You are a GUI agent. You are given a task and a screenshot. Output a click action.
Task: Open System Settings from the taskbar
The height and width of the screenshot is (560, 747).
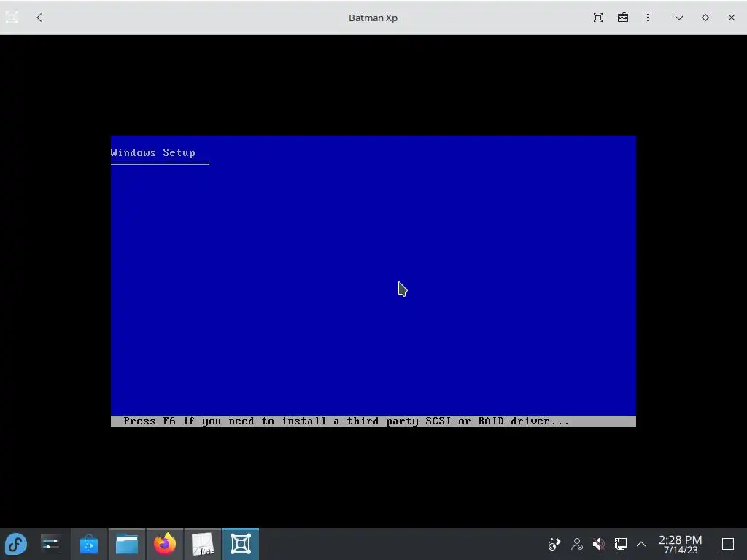(50, 544)
